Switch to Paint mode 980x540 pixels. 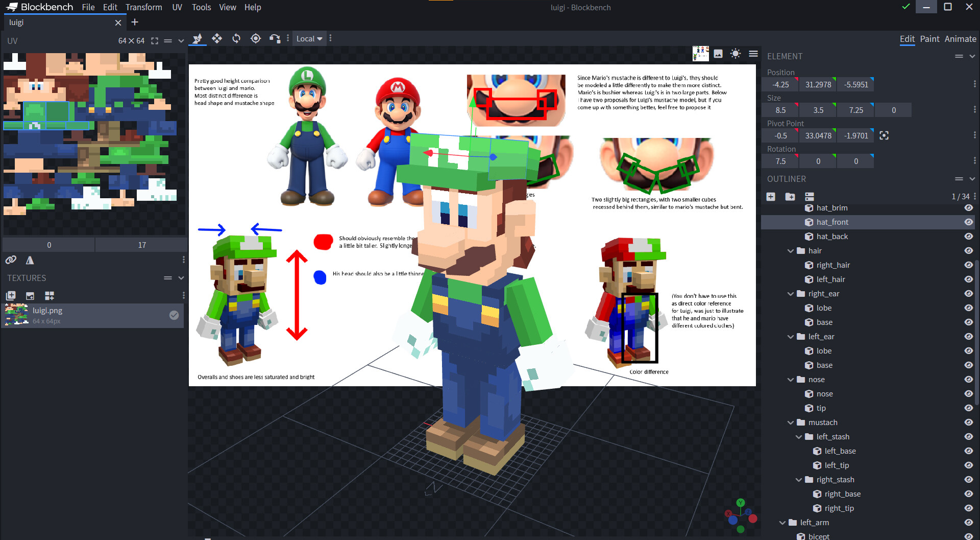[929, 39]
